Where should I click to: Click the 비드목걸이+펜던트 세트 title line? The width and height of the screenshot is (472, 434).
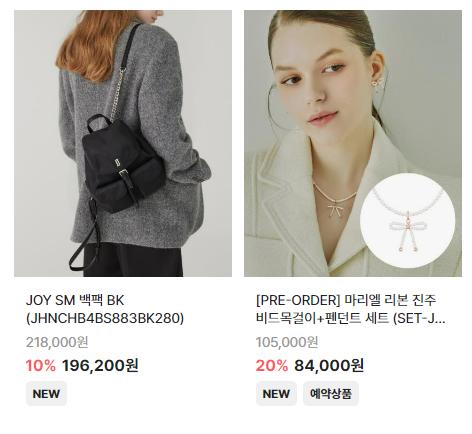tap(351, 318)
